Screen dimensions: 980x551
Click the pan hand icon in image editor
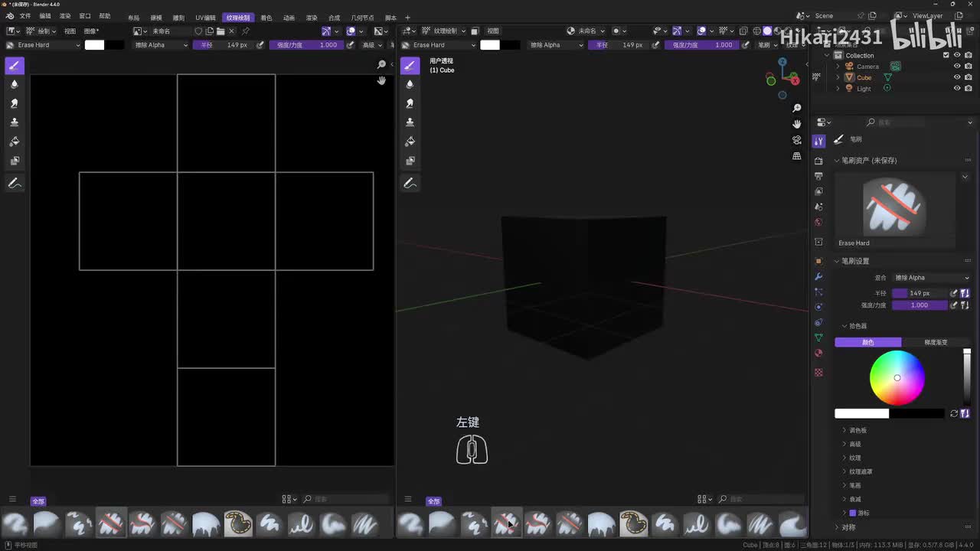(381, 80)
